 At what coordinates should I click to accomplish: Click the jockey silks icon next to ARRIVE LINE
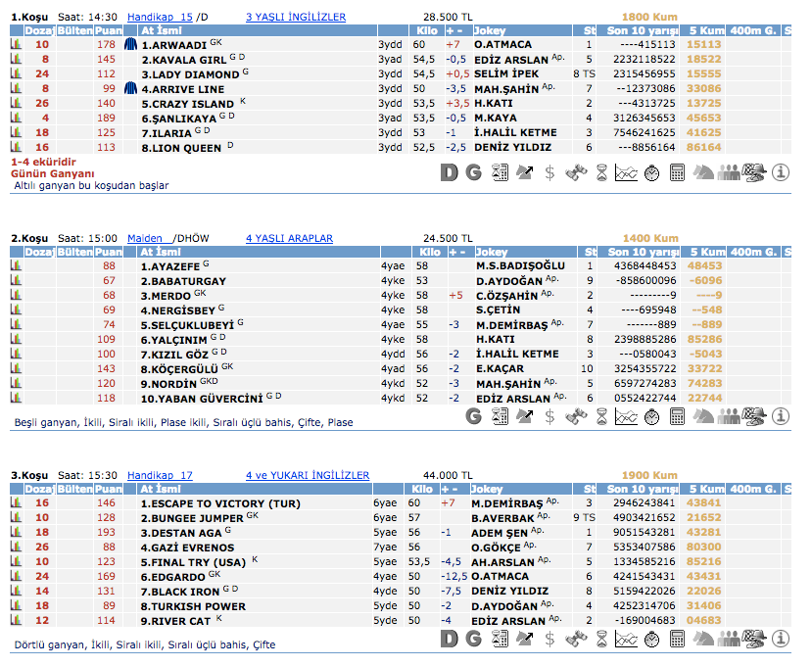click(x=130, y=89)
